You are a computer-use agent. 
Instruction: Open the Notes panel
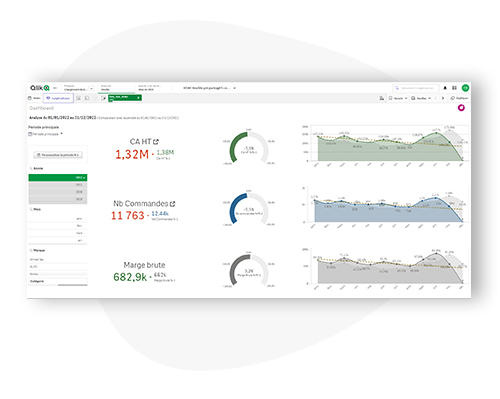tap(34, 98)
